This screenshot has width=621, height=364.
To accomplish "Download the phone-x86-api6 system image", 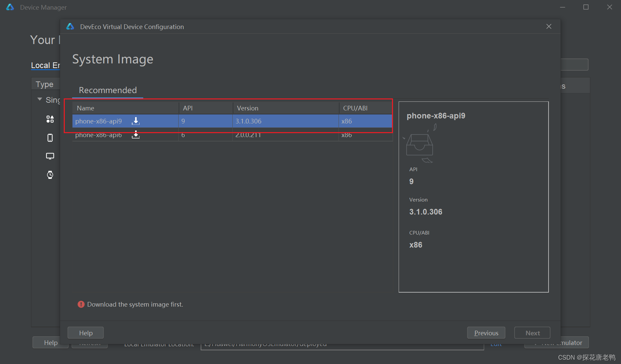I will (136, 135).
